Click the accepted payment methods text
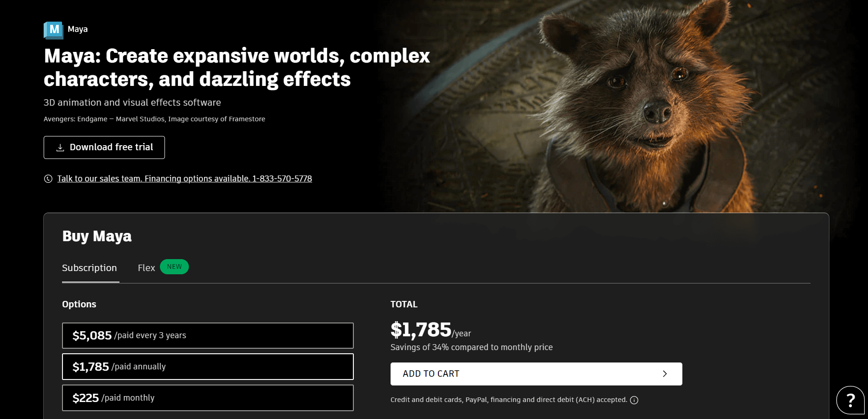This screenshot has height=419, width=868. coord(509,400)
